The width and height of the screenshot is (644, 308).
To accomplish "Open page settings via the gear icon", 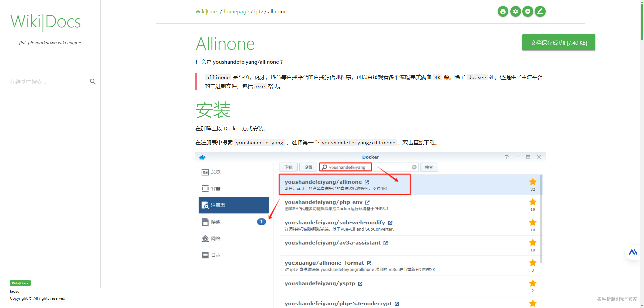I will (x=515, y=11).
